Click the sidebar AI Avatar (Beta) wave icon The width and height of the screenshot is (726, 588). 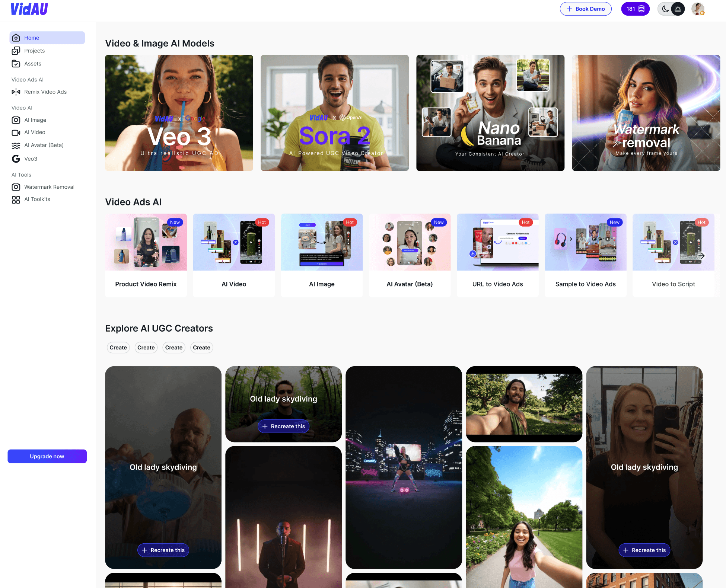pos(16,145)
